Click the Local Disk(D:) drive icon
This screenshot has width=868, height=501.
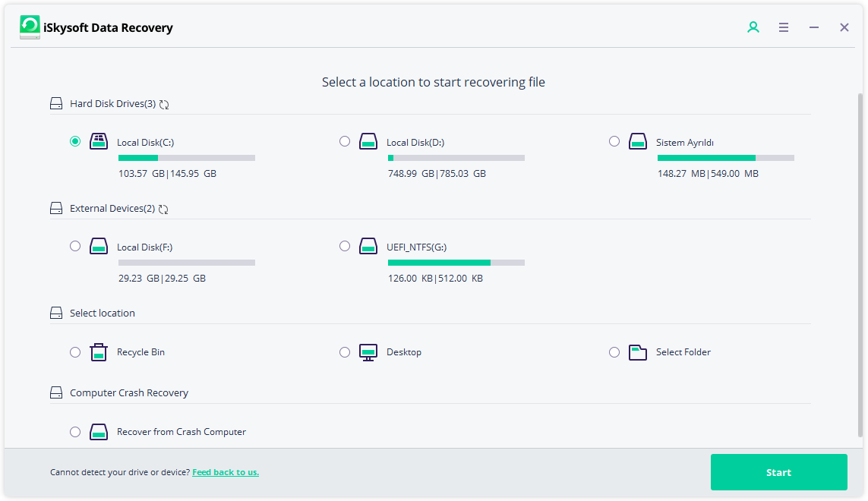click(368, 141)
